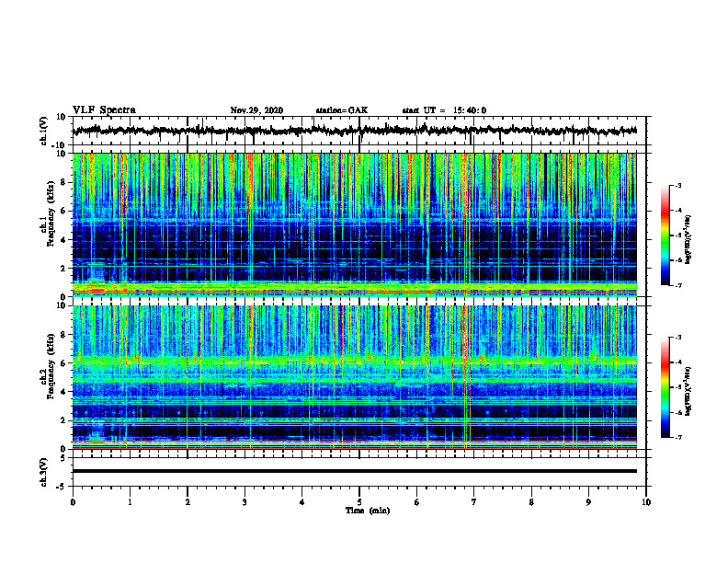The width and height of the screenshot is (728, 563).
Task: Click the "ch.3(V)" axis label
Action: (x=45, y=472)
